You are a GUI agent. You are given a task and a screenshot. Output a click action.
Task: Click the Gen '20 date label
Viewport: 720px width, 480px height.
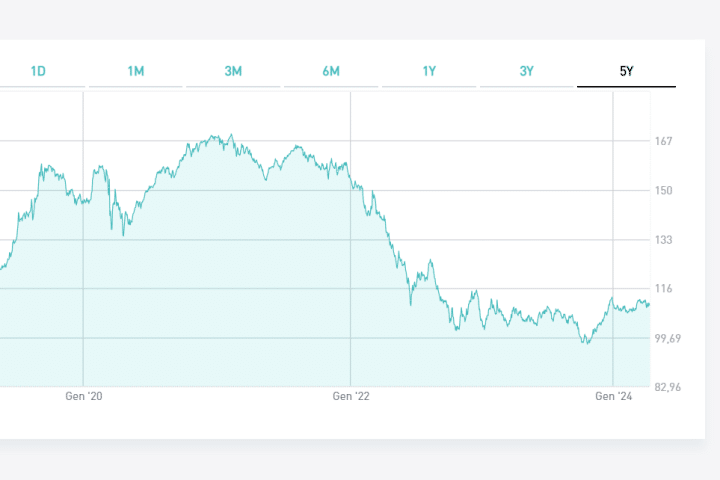click(x=83, y=397)
